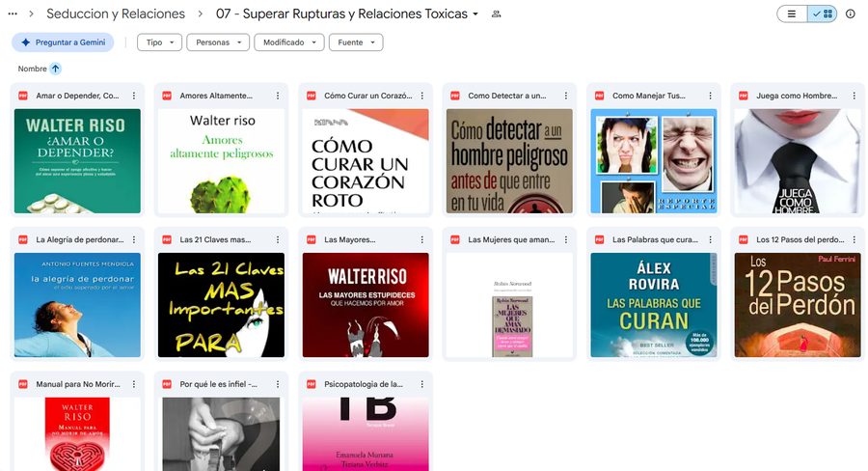Open the Personas filter dropdown
868x471 pixels.
pos(218,42)
